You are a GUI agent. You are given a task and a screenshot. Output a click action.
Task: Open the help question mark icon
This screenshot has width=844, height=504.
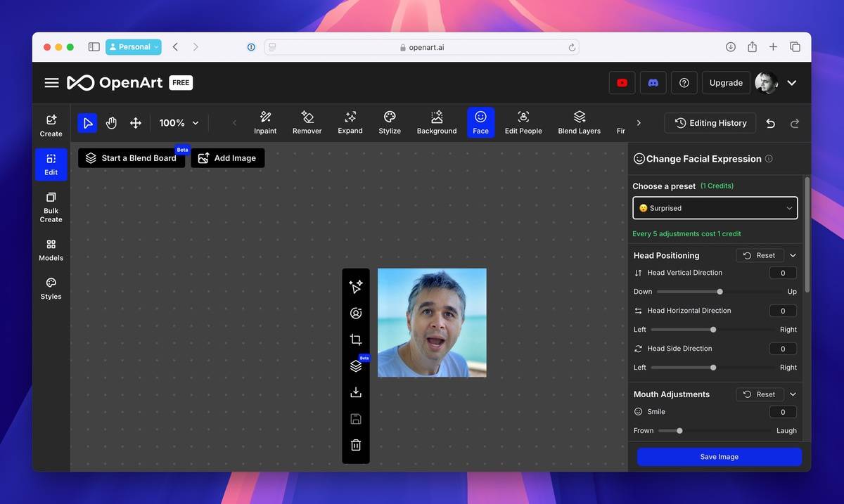[x=684, y=83]
